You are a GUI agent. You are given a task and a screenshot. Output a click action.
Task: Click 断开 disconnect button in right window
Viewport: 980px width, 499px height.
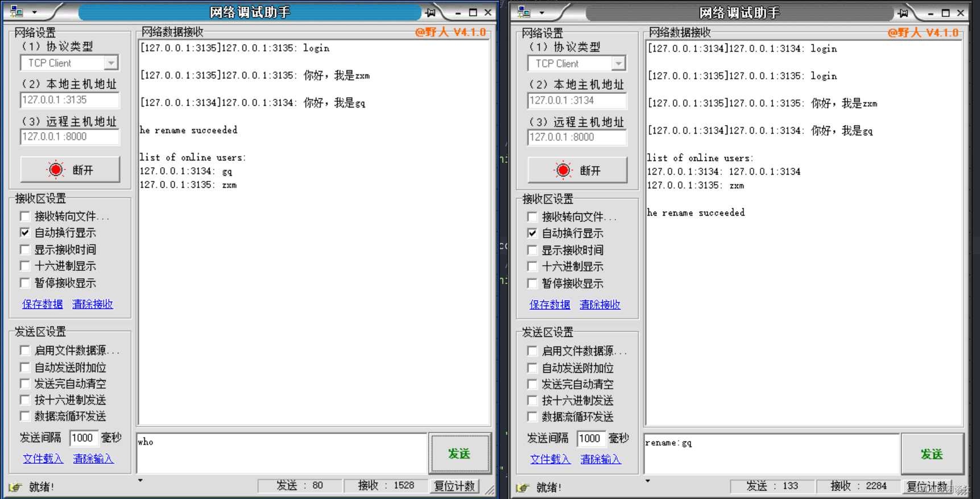[577, 170]
